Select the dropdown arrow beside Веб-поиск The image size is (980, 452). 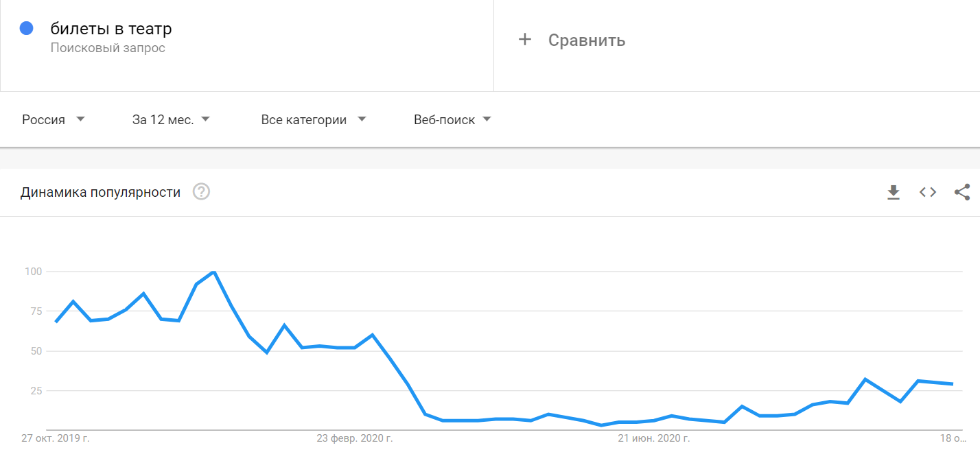click(487, 119)
